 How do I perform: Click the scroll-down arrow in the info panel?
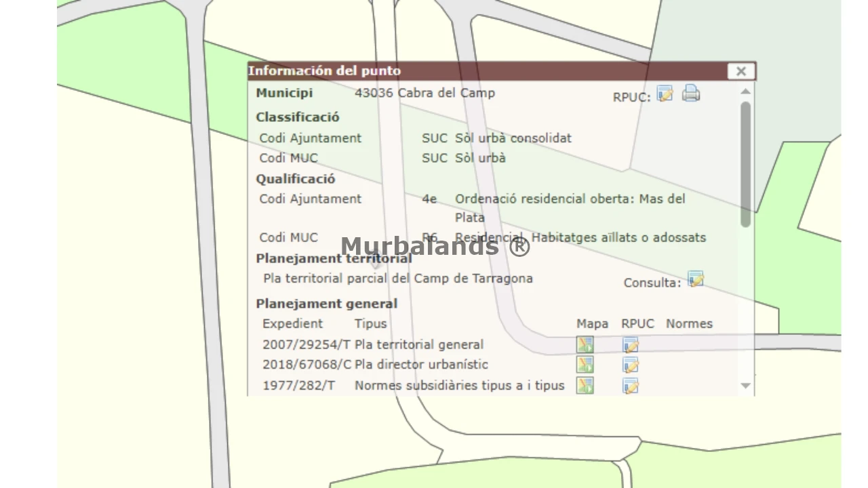click(x=746, y=386)
